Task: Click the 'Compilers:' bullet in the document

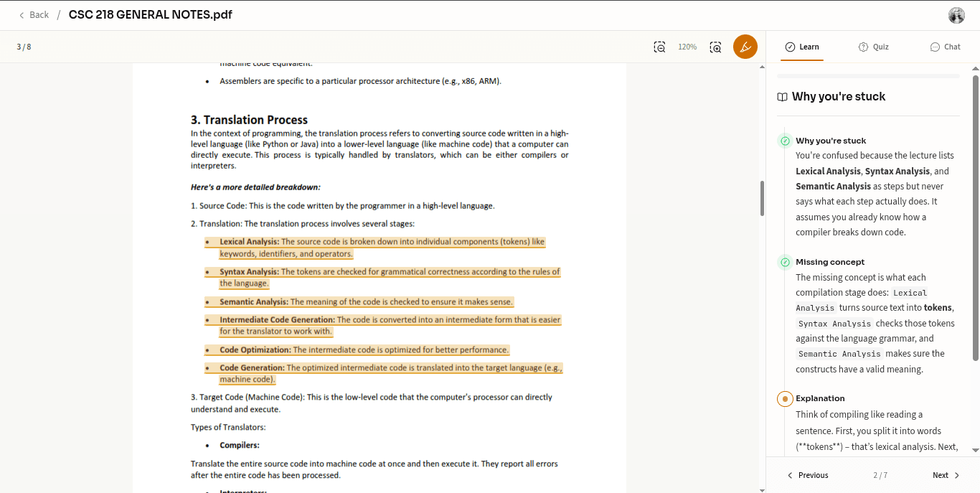Action: (x=240, y=445)
